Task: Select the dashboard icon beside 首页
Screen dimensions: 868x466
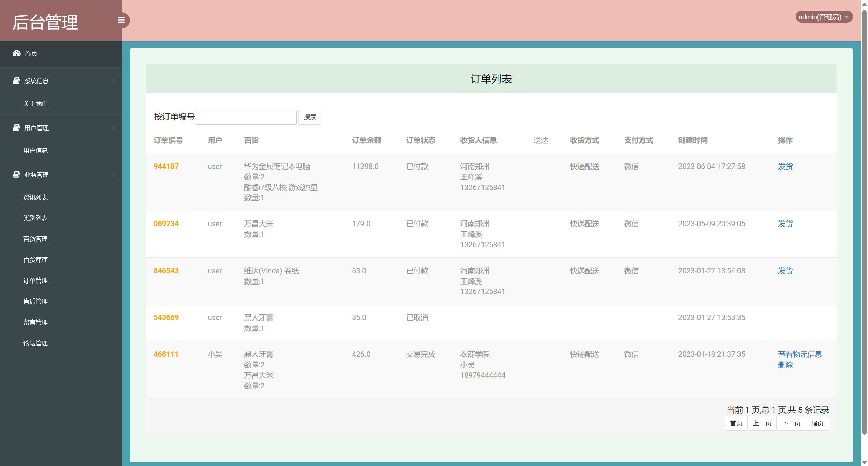Action: point(17,54)
